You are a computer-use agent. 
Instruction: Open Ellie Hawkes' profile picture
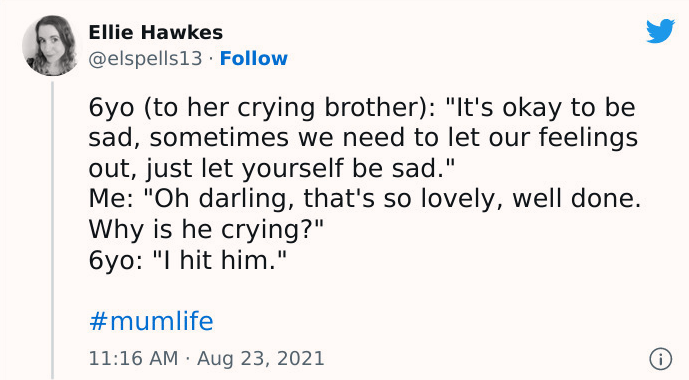[51, 46]
